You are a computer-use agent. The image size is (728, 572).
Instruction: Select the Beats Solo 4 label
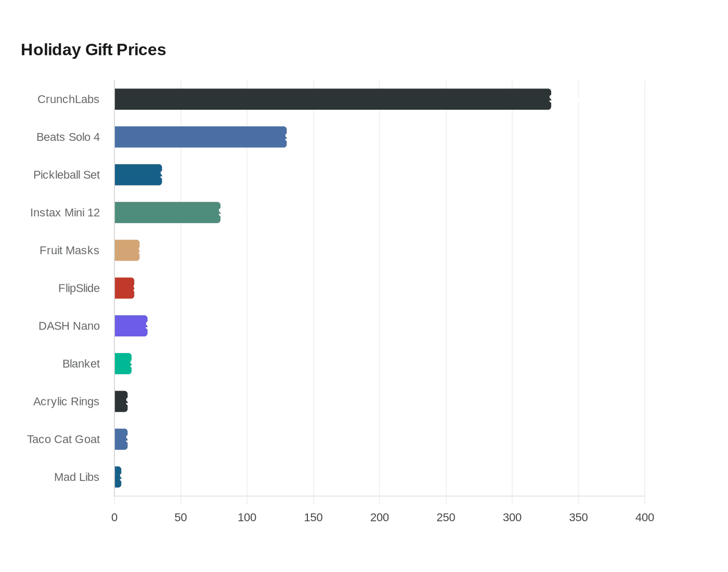[68, 137]
